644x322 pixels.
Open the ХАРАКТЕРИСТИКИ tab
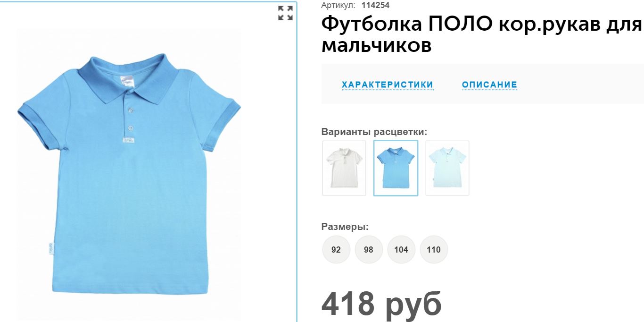[388, 85]
